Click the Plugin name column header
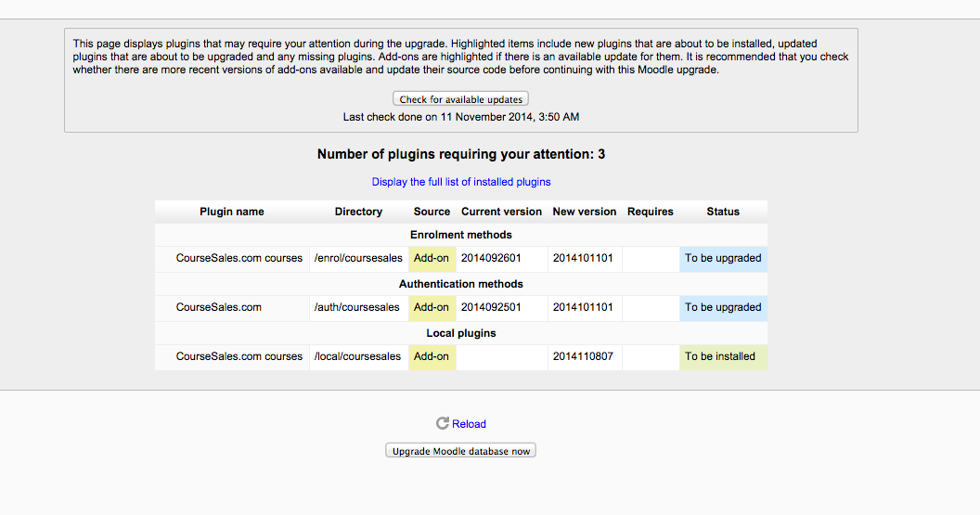980x515 pixels. (232, 212)
